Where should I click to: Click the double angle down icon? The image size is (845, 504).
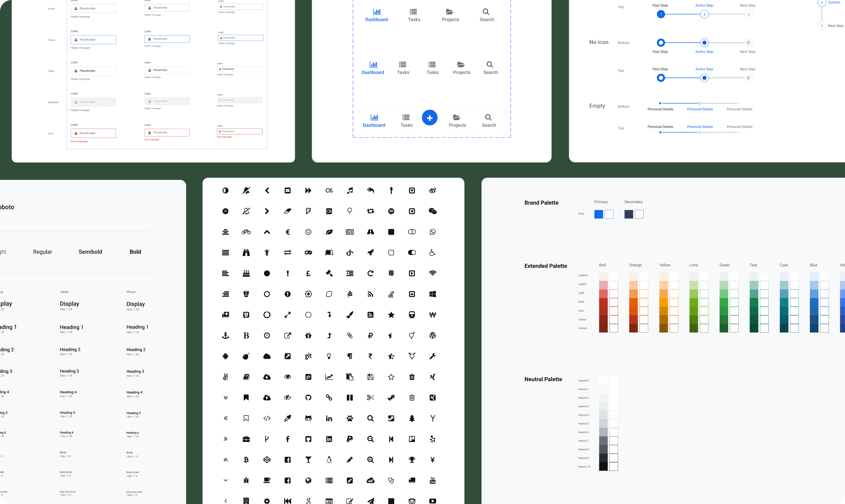coord(225,398)
